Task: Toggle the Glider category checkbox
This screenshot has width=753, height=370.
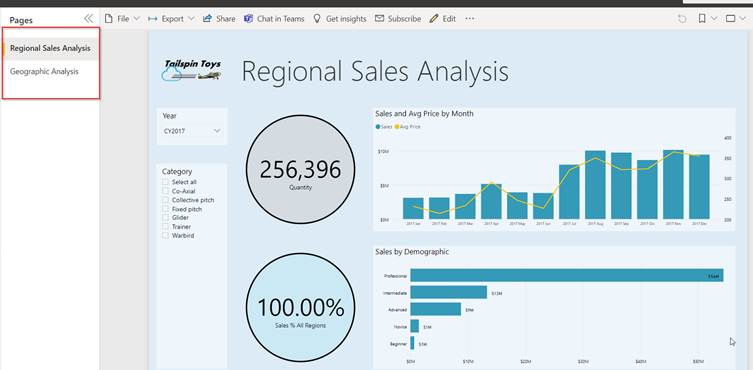Action: [165, 218]
